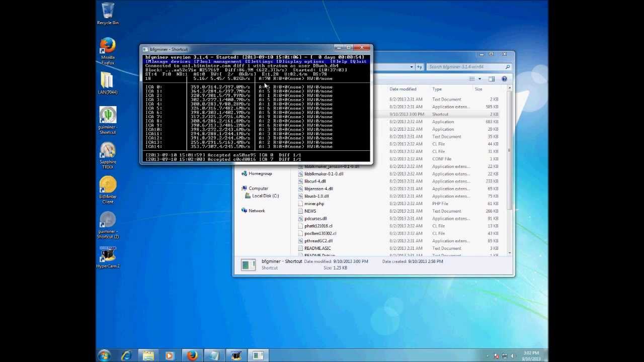Click the scroll down arrow of the file list

pyautogui.click(x=509, y=252)
